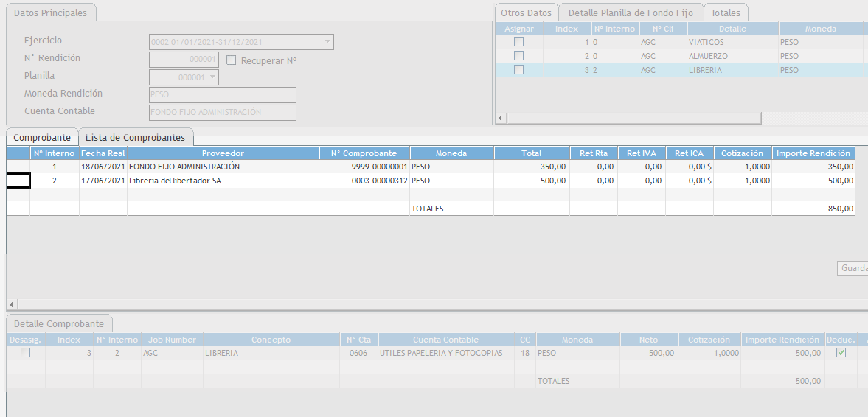Open the Ejercicio dropdown

(327, 42)
